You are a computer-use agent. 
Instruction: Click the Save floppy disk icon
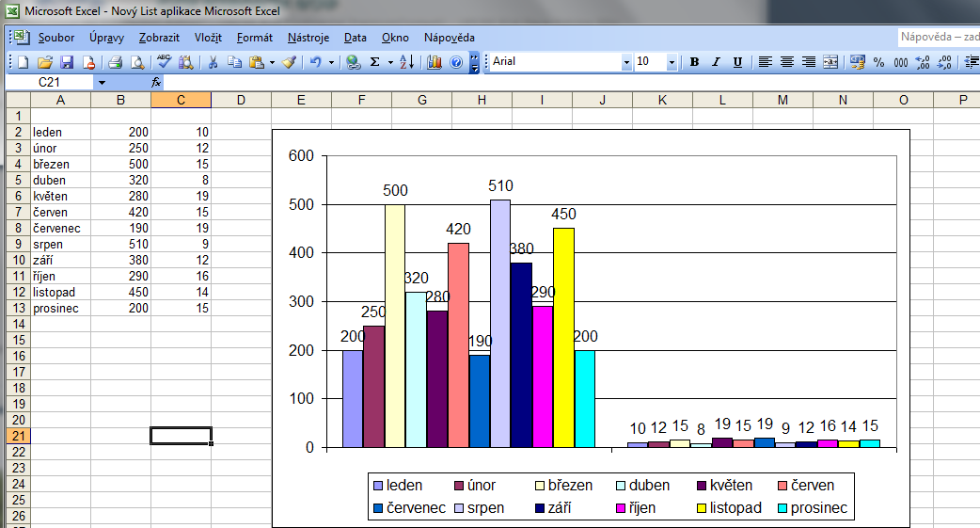(x=67, y=62)
